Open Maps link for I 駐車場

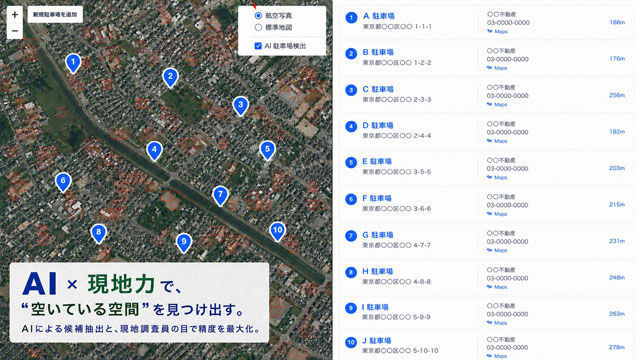[x=497, y=323]
